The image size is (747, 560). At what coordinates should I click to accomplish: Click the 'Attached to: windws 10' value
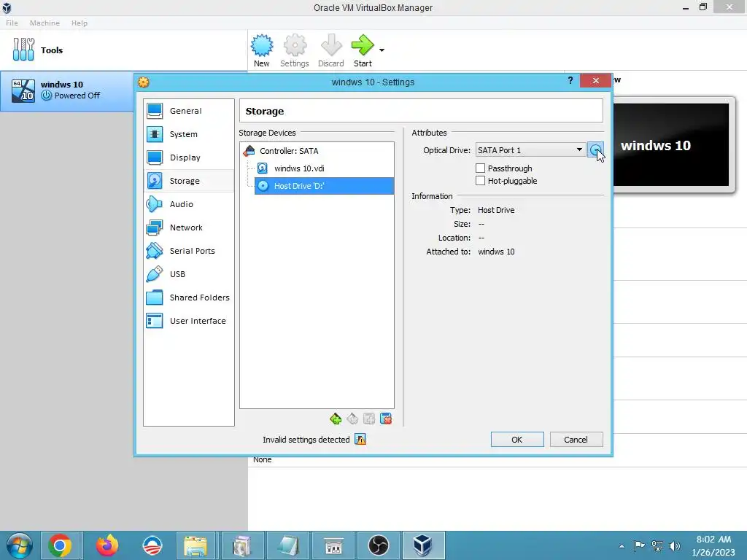[x=496, y=252]
